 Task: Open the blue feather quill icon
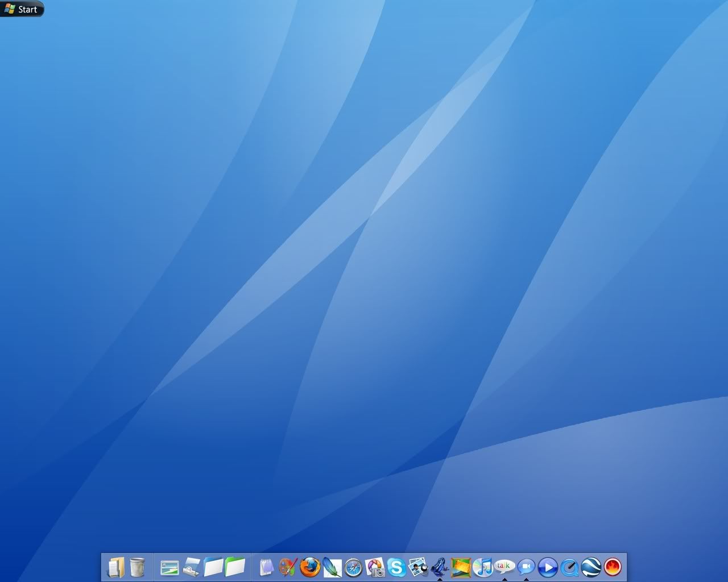pos(332,567)
